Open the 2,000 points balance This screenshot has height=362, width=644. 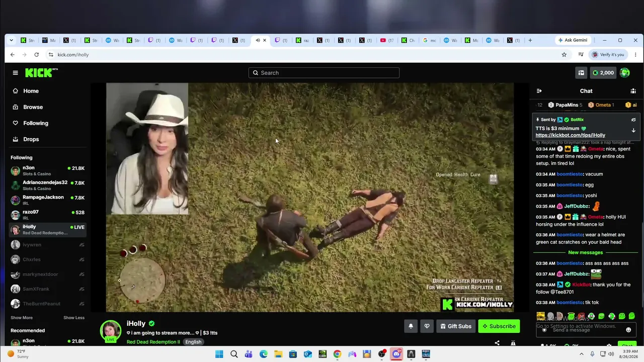tap(603, 73)
